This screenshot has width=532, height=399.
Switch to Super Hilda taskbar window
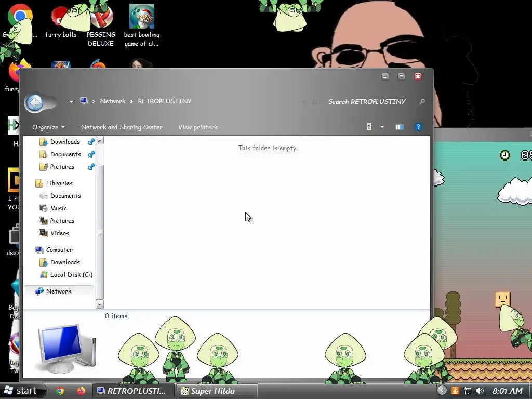tap(217, 391)
